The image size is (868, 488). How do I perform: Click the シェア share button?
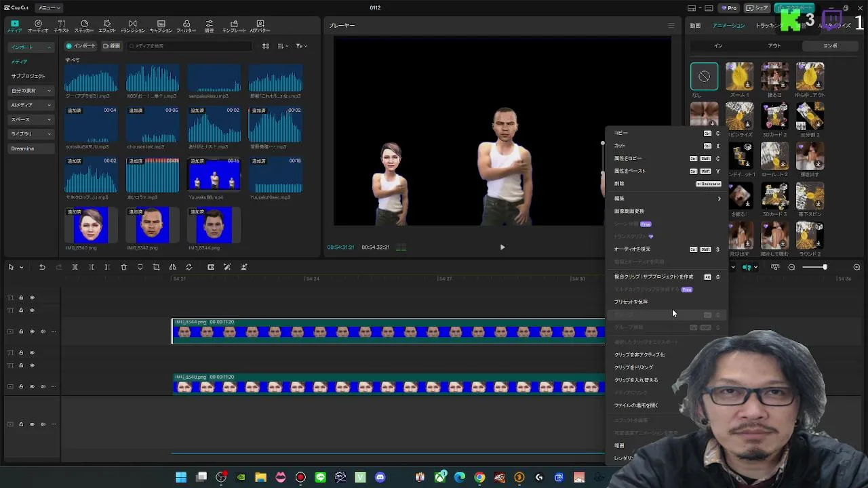tap(757, 8)
